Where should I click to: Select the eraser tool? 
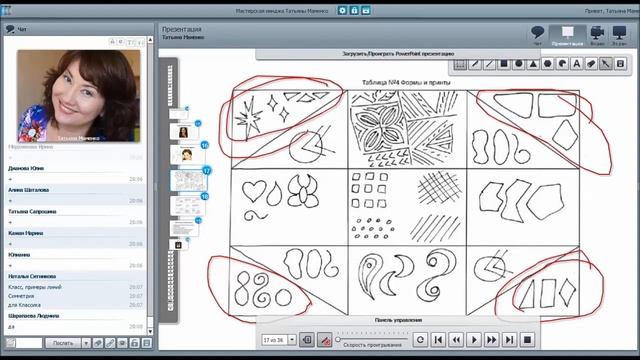[591, 64]
